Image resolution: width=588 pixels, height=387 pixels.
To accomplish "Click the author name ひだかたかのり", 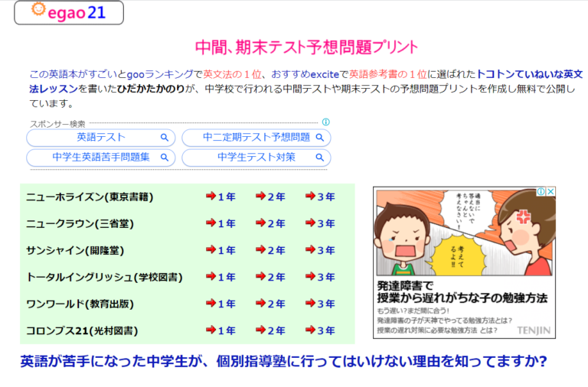I will click(x=151, y=89).
